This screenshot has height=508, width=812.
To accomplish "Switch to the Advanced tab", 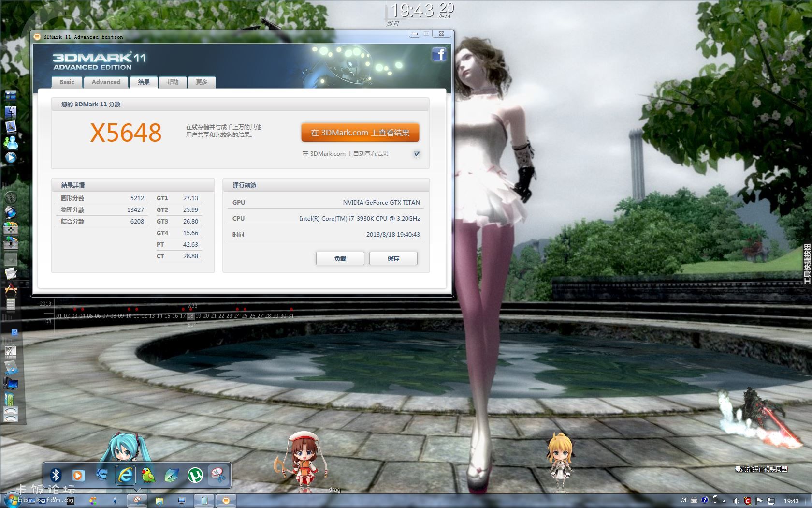I will pyautogui.click(x=106, y=82).
